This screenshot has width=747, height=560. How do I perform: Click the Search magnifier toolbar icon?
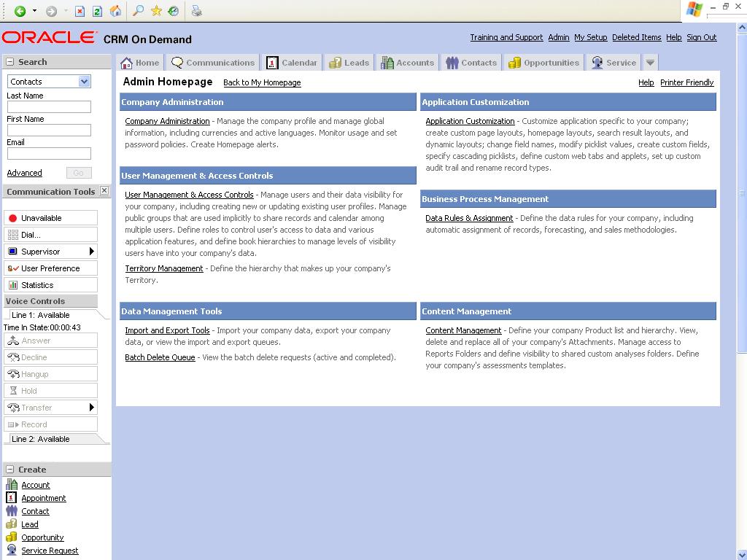138,10
